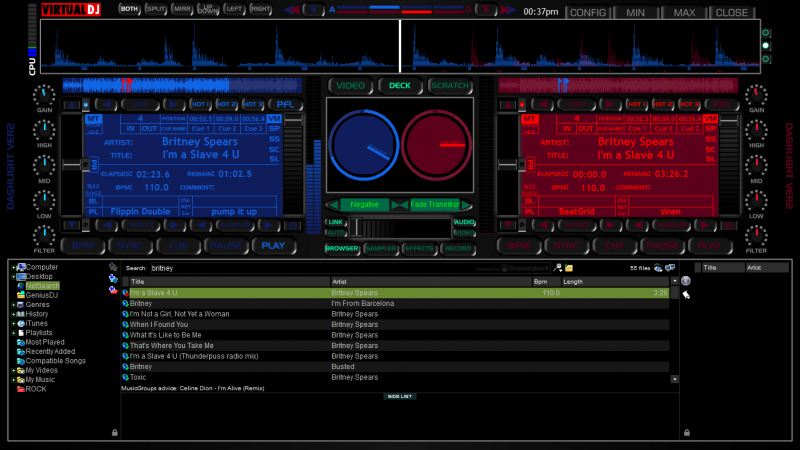800x450 pixels.
Task: Click the red right deck turntable disc
Action: tap(436, 145)
